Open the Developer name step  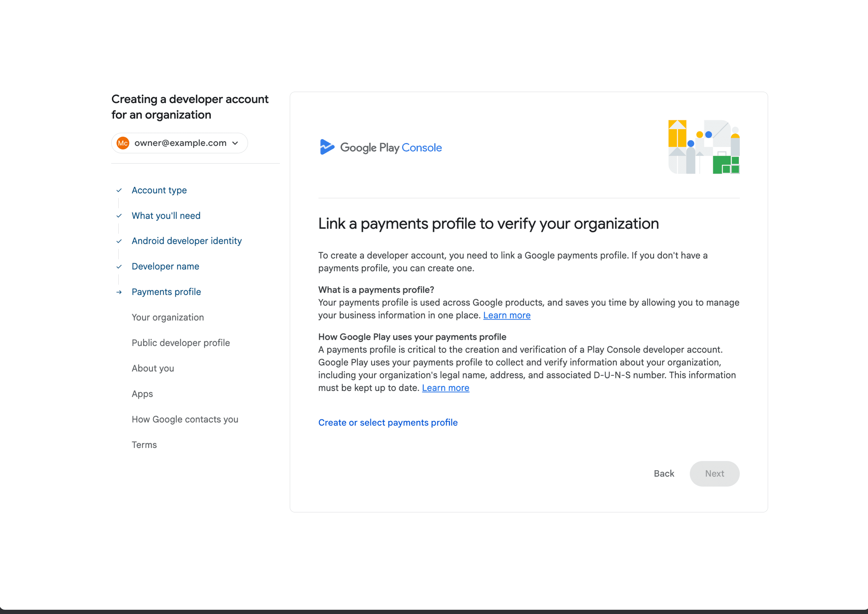tap(165, 266)
